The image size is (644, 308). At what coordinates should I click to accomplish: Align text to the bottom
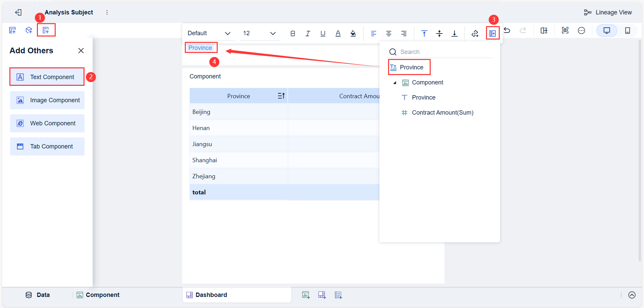[454, 33]
